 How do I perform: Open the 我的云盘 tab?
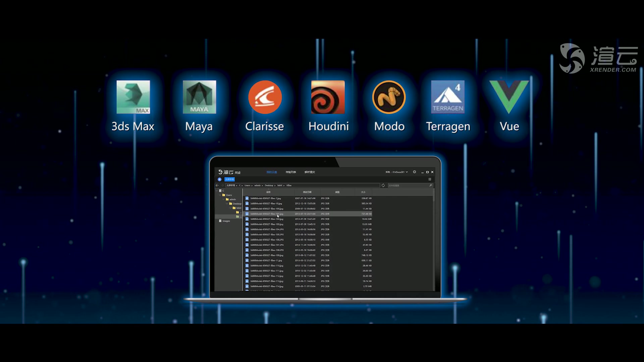coord(272,172)
